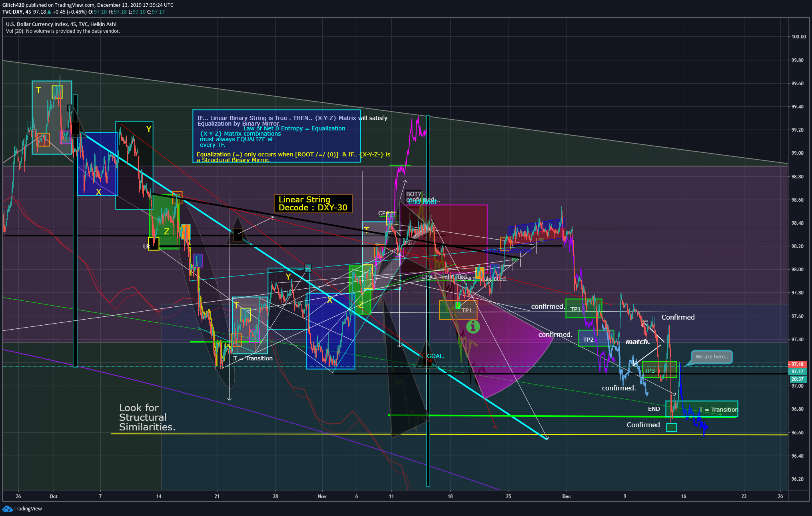Click the green 97.17 price tag

pos(797,371)
